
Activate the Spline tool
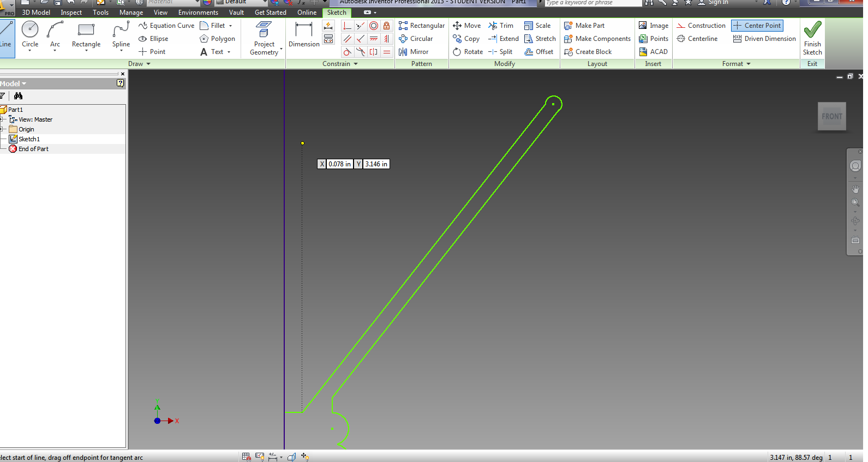tap(121, 36)
